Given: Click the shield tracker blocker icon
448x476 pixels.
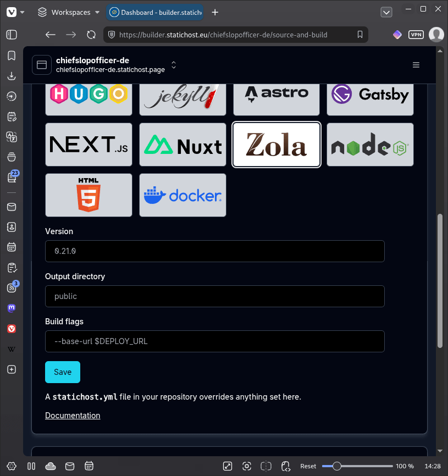Looking at the screenshot, I should tap(112, 35).
